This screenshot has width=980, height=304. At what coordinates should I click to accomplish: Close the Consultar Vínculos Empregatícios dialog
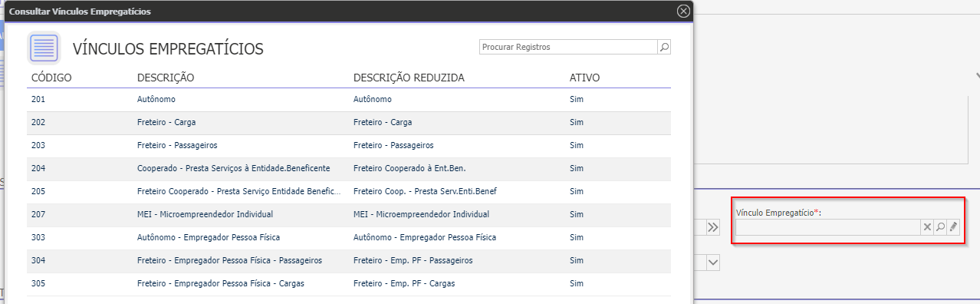[x=683, y=11]
